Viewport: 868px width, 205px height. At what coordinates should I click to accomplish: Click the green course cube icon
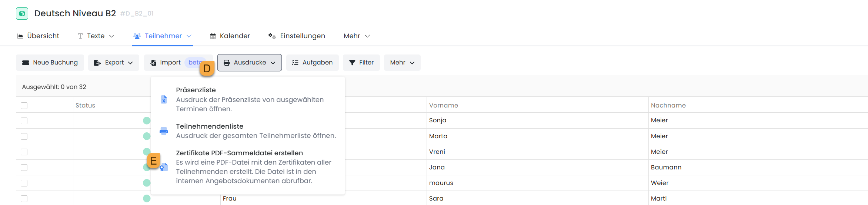pos(22,14)
